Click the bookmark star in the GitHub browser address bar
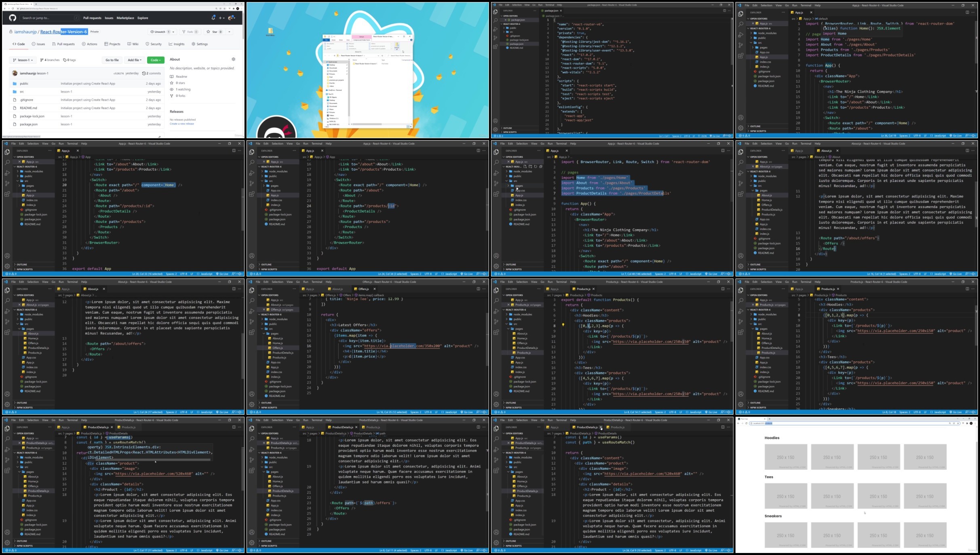Image resolution: width=980 pixels, height=555 pixels. 224,8
